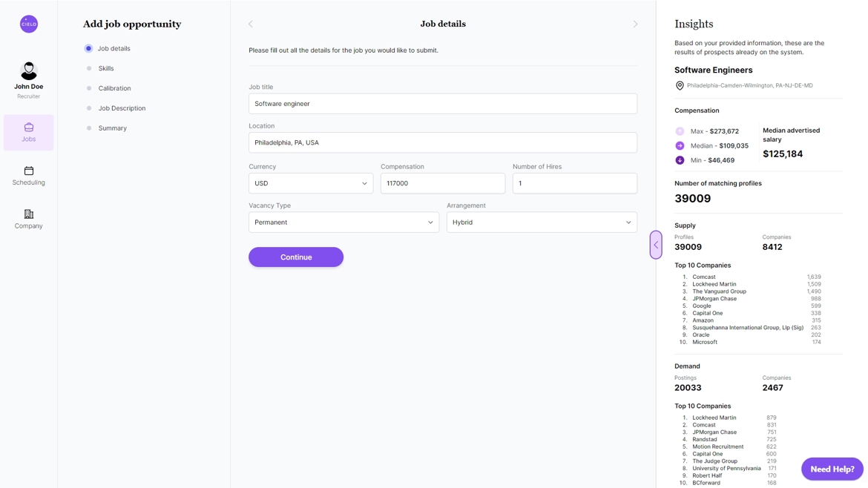Collapse the Insights panel handle
Image resolution: width=868 pixels, height=488 pixels.
click(x=656, y=245)
